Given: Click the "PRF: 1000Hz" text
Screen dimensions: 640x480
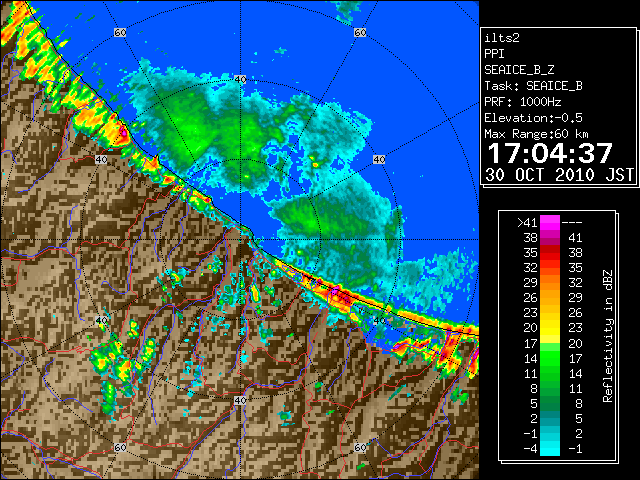Looking at the screenshot, I should [522, 102].
